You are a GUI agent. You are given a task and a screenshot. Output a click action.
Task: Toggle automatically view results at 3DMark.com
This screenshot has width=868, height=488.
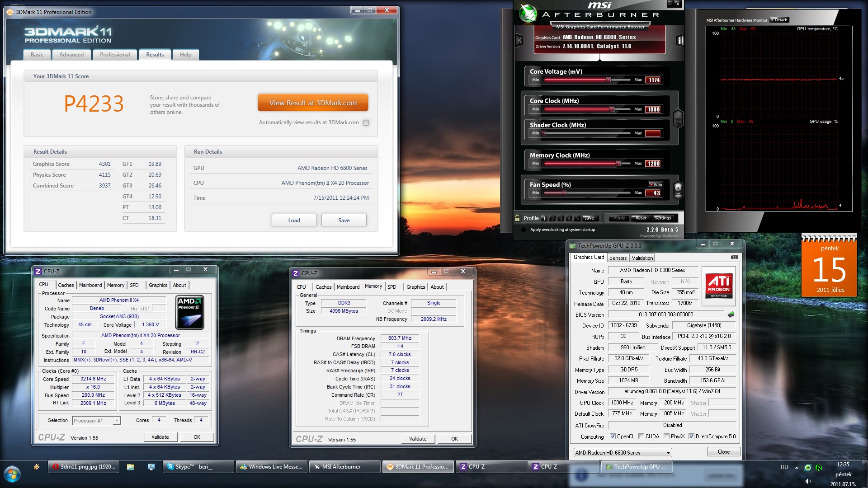(x=366, y=122)
